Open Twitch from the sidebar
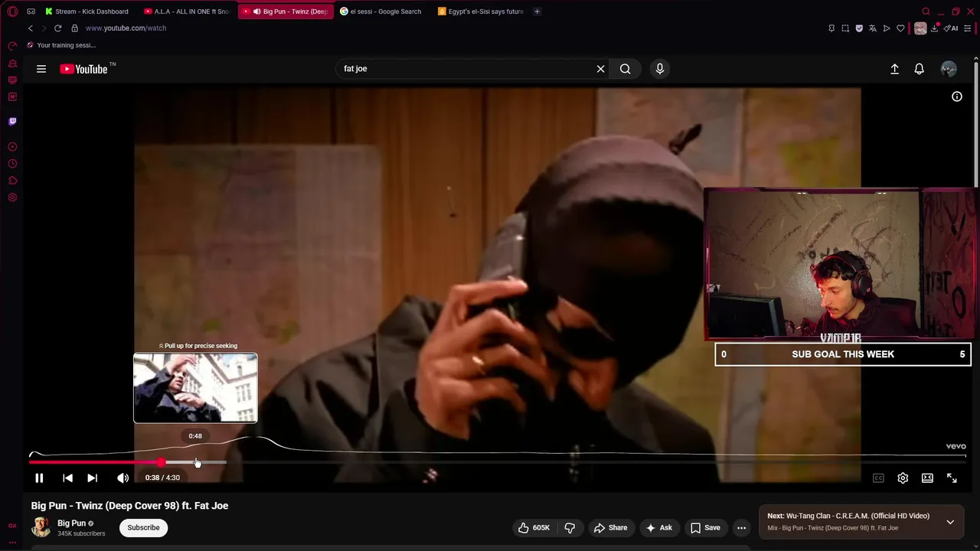980x551 pixels. pyautogui.click(x=12, y=122)
